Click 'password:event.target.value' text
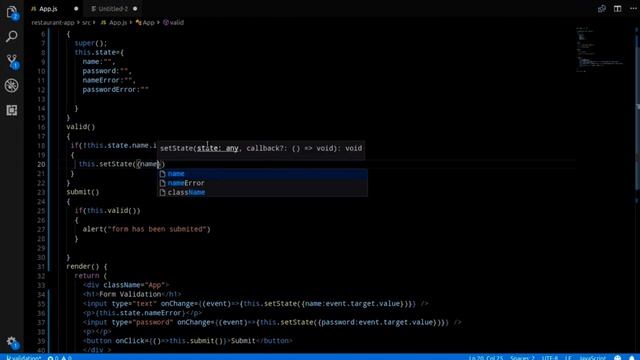The width and height of the screenshot is (640, 360). point(376,322)
